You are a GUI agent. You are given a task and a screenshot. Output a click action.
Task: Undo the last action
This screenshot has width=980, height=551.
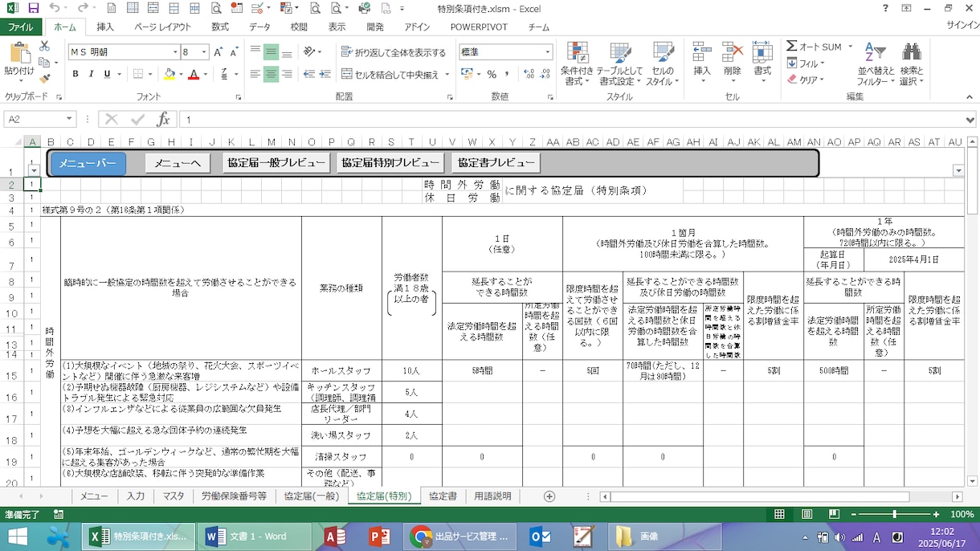pos(54,8)
